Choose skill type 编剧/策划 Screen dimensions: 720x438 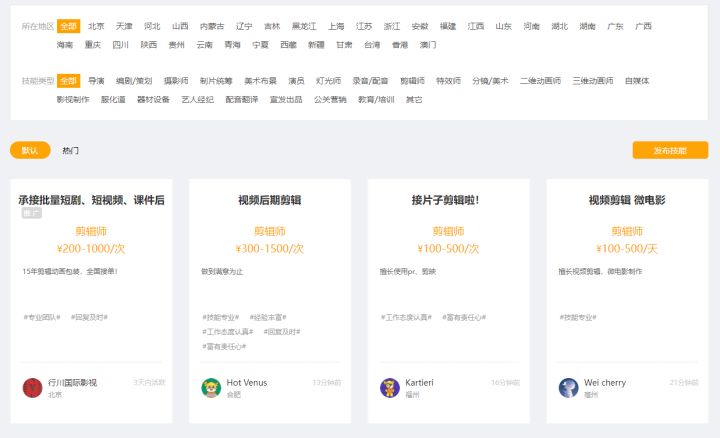tap(134, 81)
